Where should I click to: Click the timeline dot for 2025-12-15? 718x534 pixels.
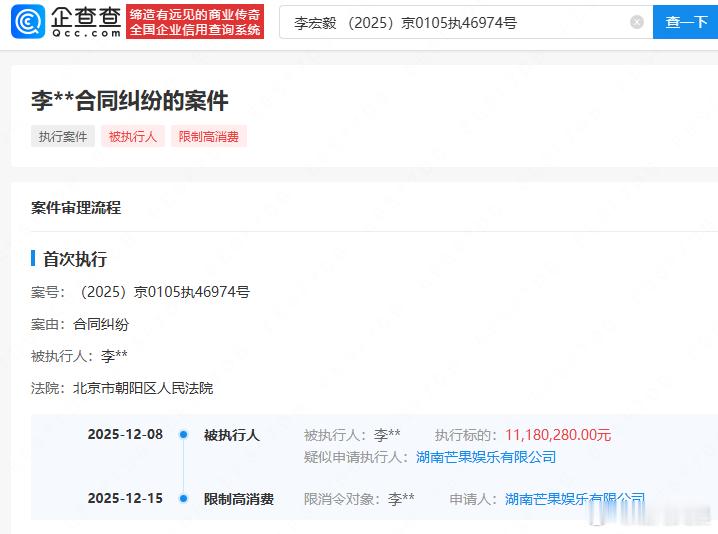tap(184, 498)
